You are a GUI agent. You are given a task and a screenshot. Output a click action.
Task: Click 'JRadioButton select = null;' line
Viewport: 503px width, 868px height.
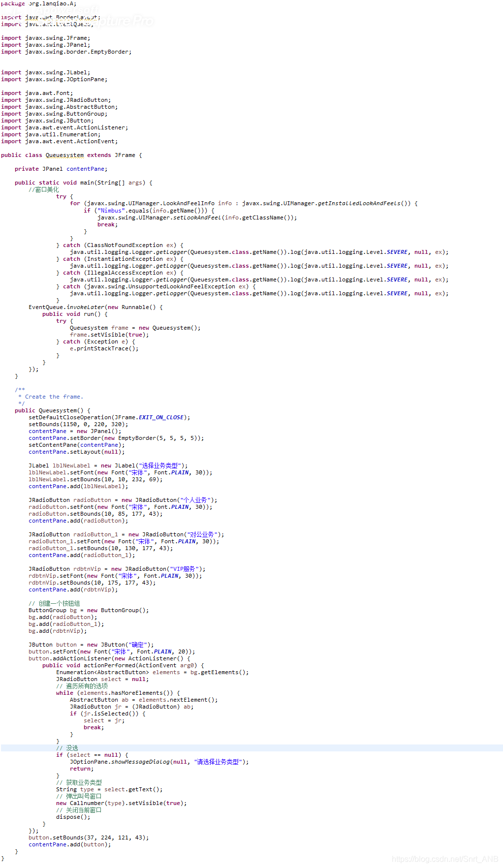pos(102,679)
